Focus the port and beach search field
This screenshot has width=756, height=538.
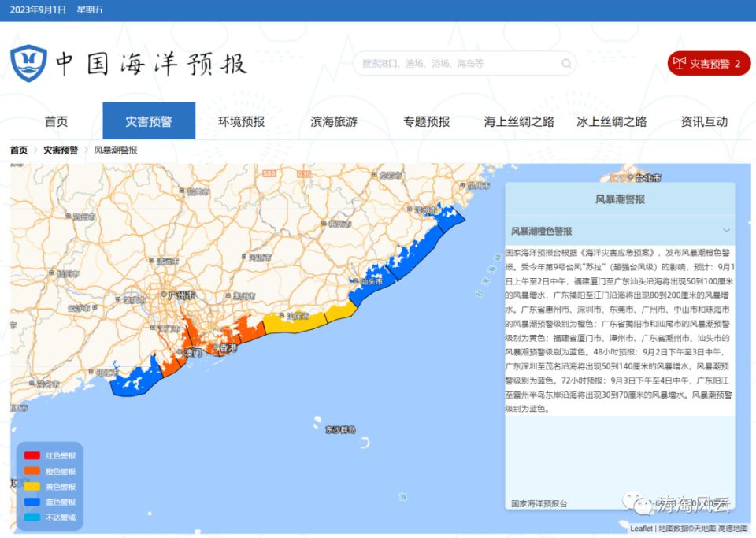coord(465,64)
